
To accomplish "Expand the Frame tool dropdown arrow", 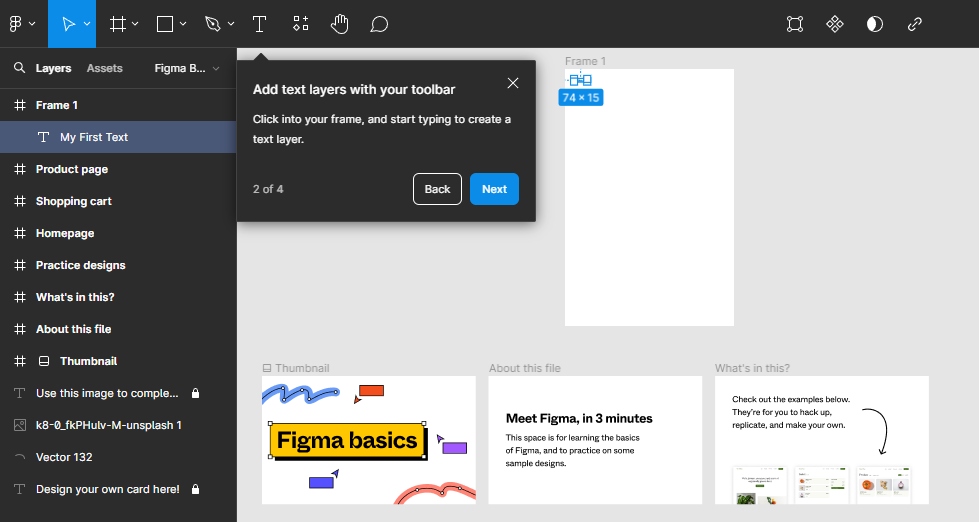I will coord(135,24).
